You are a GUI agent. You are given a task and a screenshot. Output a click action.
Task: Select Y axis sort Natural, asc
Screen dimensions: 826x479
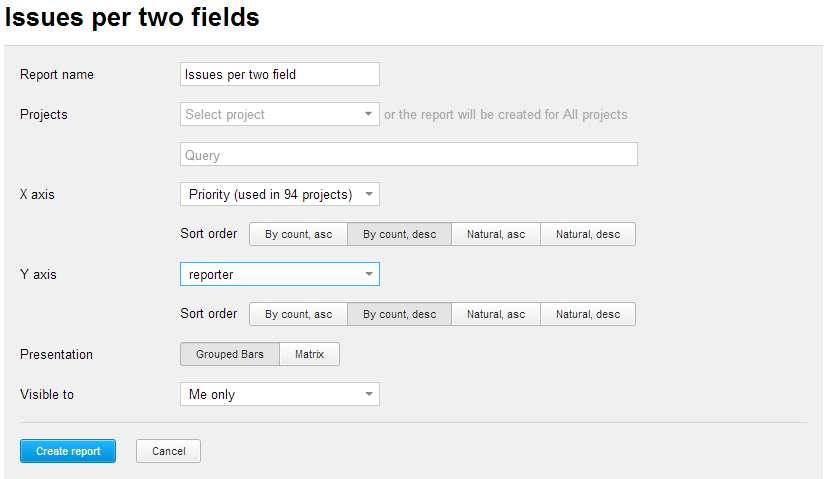(495, 314)
